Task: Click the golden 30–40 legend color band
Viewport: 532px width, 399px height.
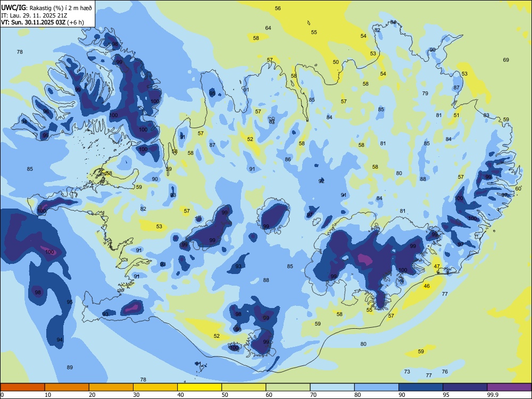Action: pos(155,387)
